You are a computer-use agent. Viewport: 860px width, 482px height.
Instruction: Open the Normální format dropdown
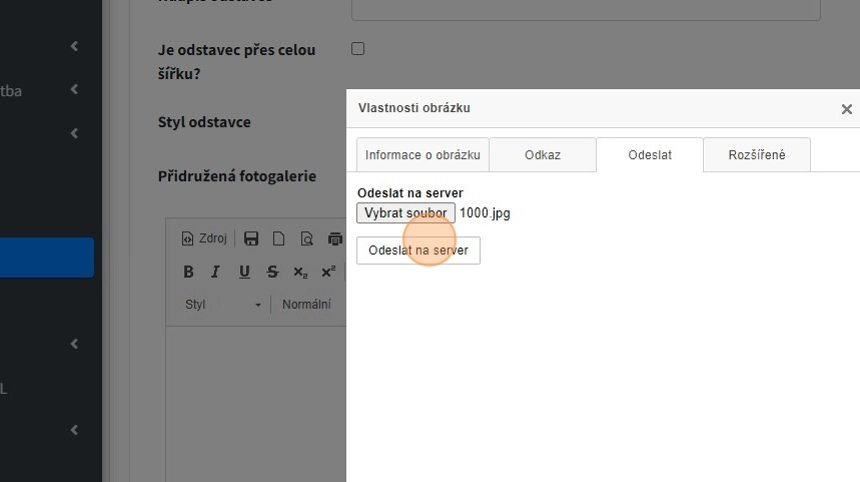click(x=306, y=304)
